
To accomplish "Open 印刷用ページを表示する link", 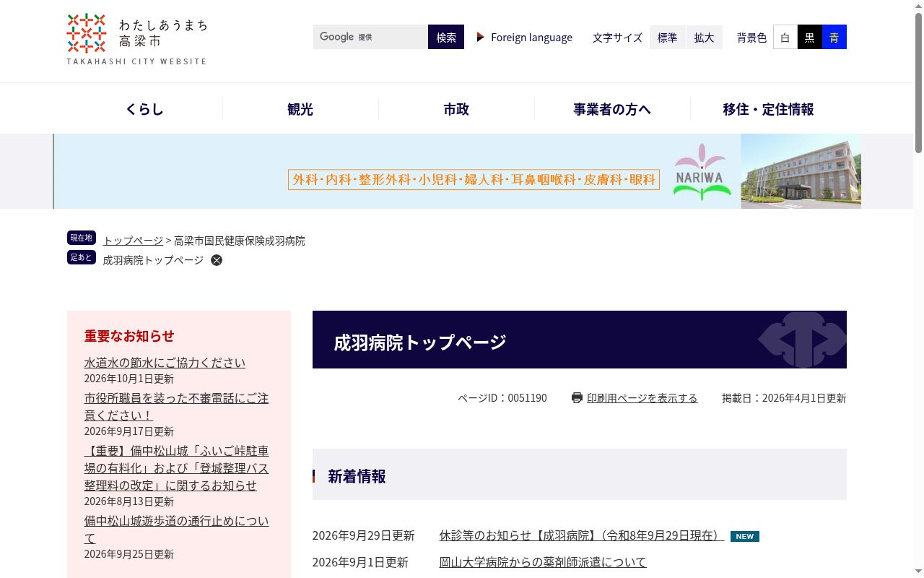I will pos(642,398).
